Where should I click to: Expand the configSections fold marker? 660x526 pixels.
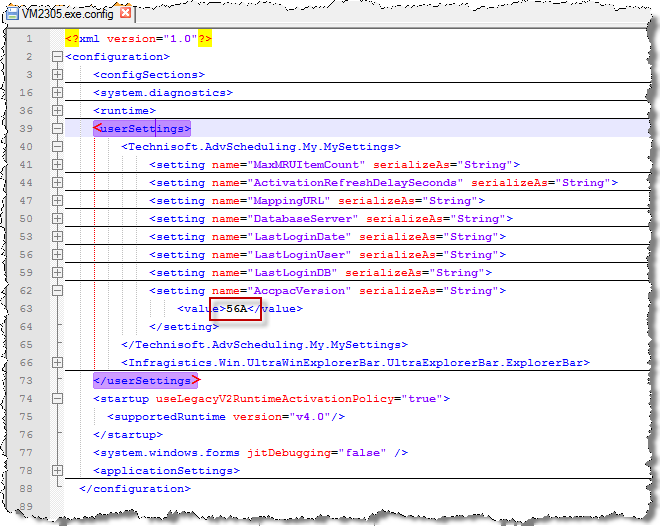[x=57, y=74]
